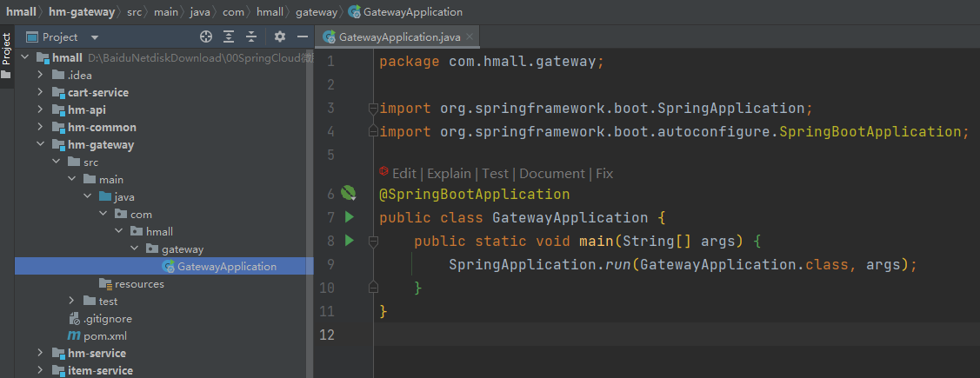
Task: Collapse the com package
Action: tap(103, 215)
